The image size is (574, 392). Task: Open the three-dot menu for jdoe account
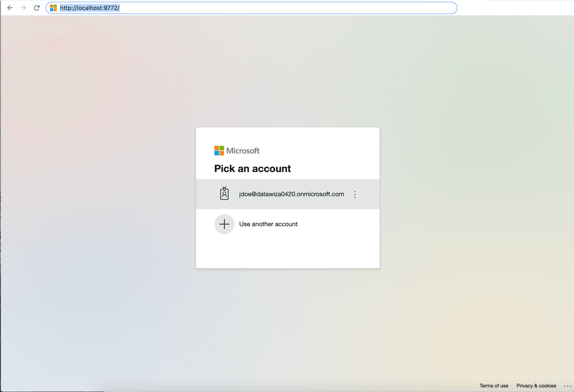(355, 194)
